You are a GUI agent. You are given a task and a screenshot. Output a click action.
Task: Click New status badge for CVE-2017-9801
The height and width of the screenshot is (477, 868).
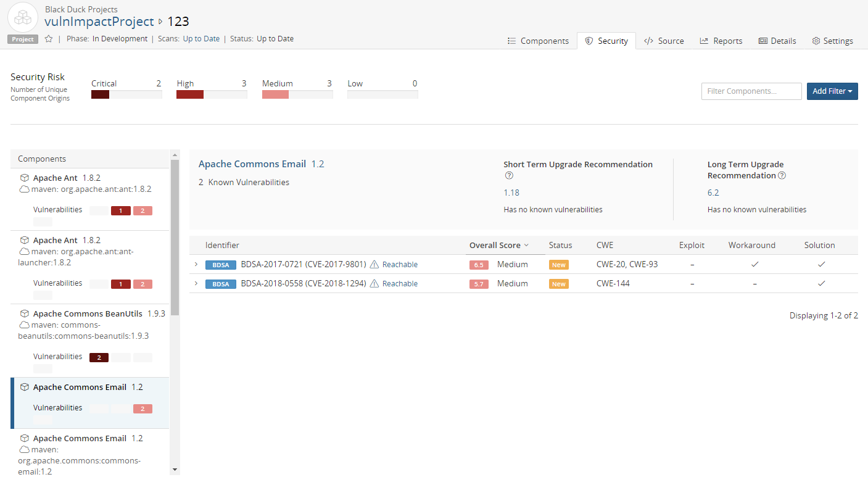click(559, 265)
